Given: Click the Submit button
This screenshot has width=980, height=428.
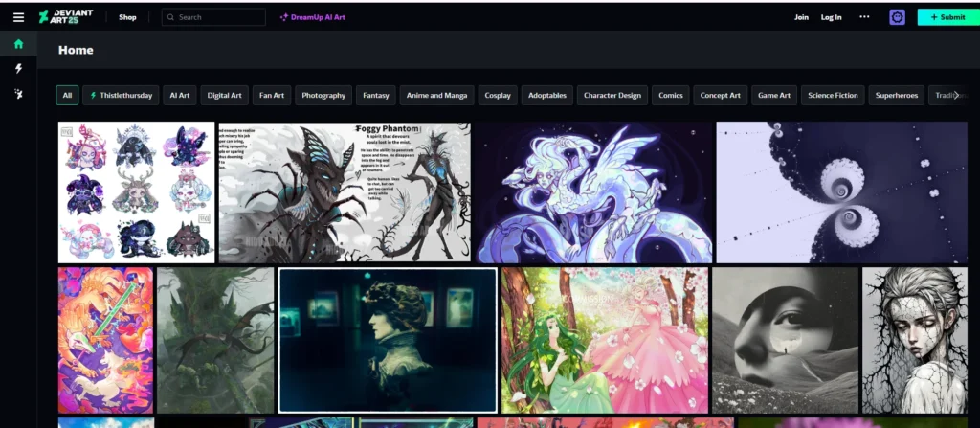Looking at the screenshot, I should tap(948, 17).
